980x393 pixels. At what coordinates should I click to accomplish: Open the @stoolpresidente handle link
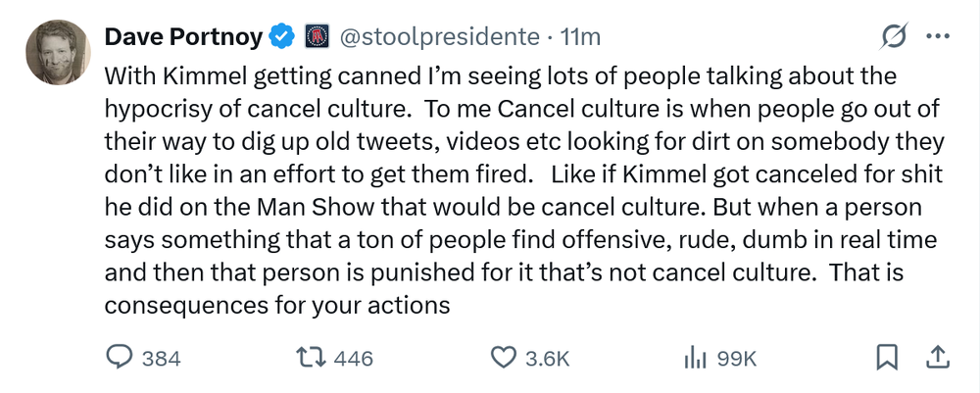[x=439, y=37]
